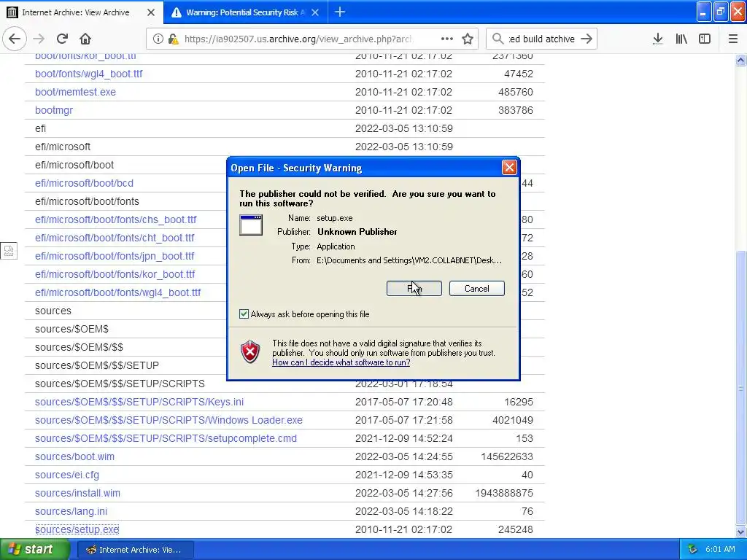The height and width of the screenshot is (560, 747).
Task: Click the efi/microsoft folder row text
Action: coord(63,147)
